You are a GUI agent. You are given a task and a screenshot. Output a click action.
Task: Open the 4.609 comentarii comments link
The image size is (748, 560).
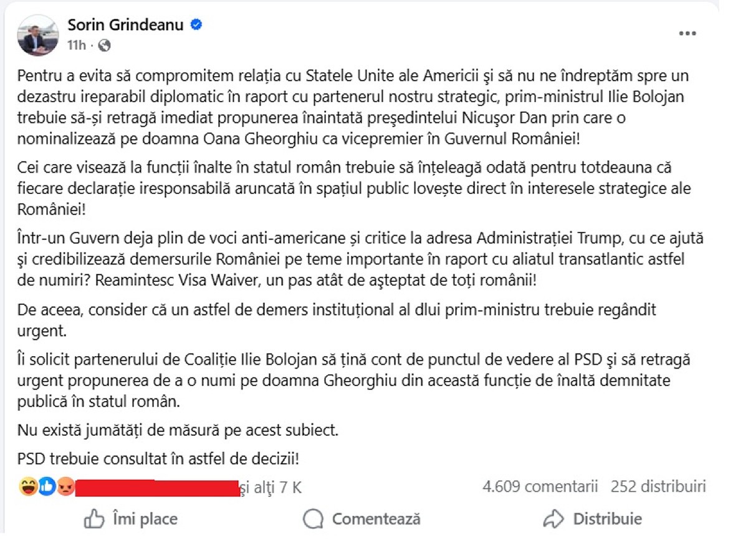coord(540,486)
